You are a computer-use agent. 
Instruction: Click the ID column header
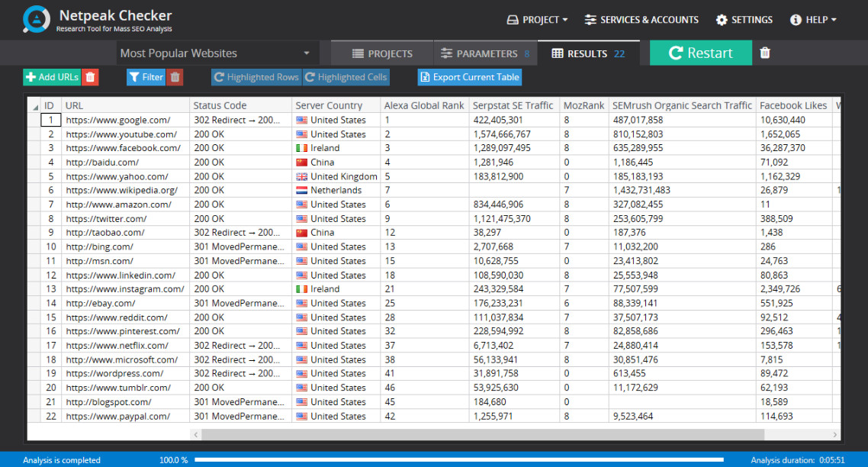[50, 105]
